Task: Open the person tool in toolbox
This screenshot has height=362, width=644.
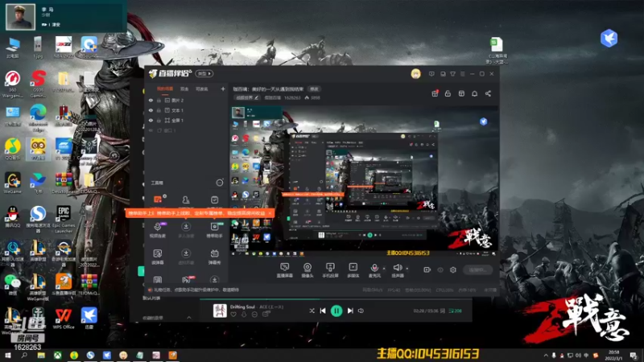Action: [186, 200]
